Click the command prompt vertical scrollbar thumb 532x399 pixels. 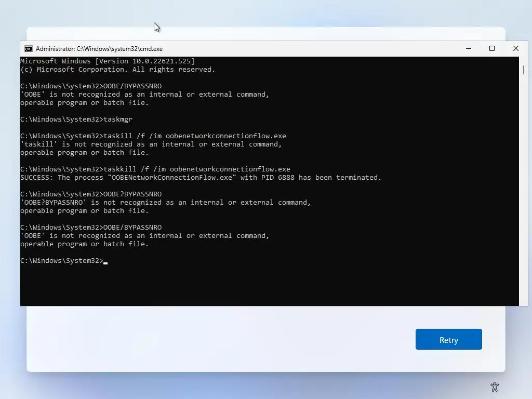point(524,70)
